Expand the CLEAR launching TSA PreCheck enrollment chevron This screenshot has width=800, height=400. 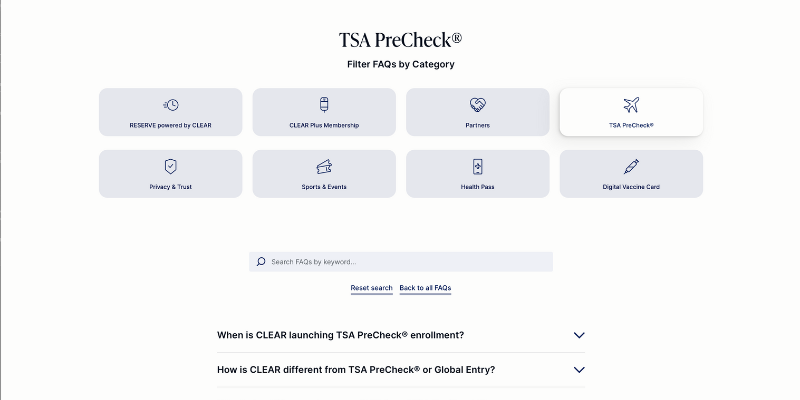coord(579,335)
